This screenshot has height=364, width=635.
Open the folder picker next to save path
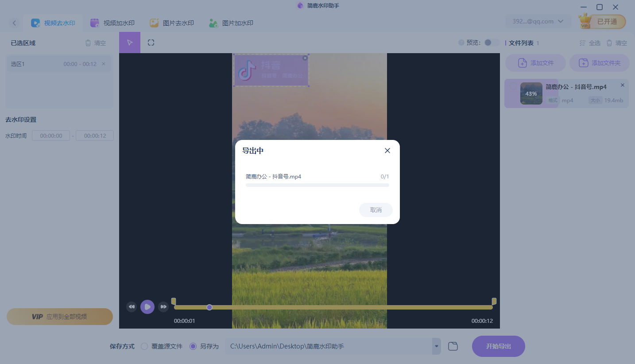pos(453,346)
